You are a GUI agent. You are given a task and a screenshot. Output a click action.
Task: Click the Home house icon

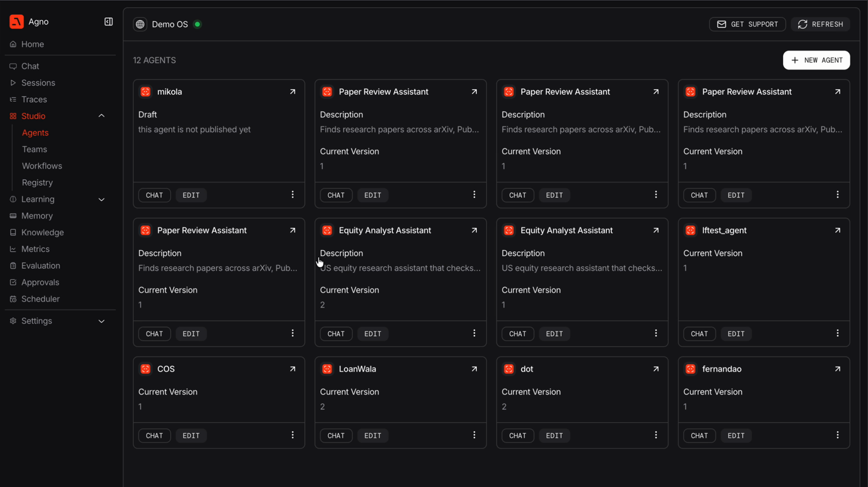13,45
